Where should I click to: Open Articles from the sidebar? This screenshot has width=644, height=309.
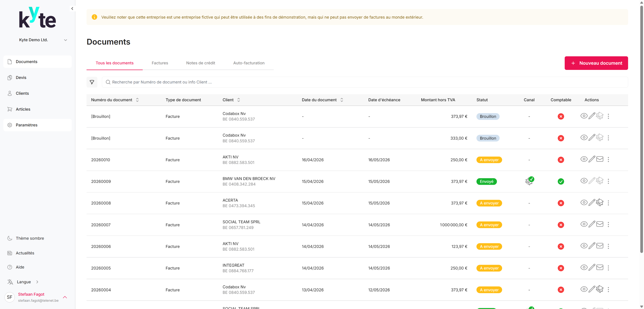pos(23,109)
